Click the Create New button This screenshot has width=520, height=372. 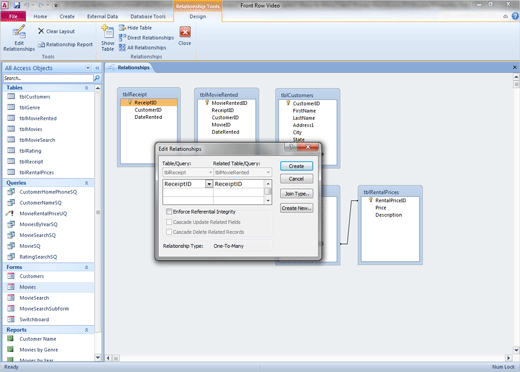296,208
